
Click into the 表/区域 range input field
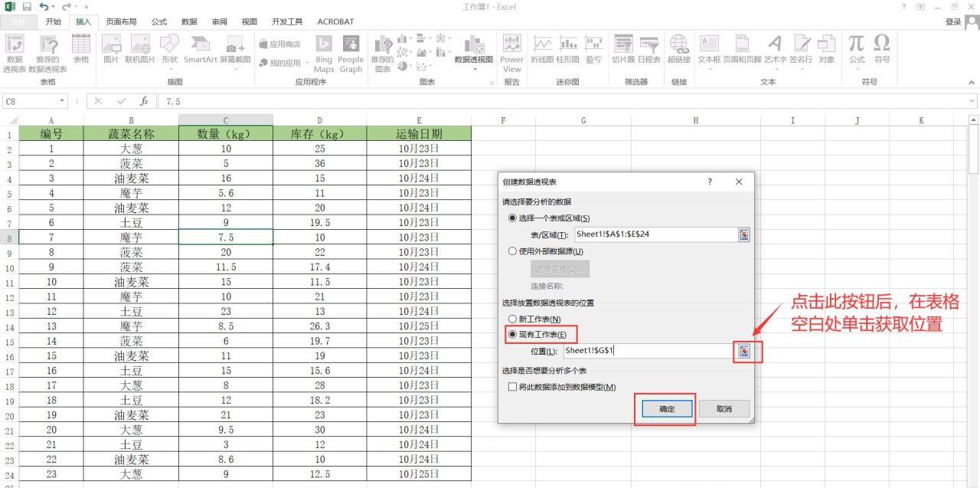656,234
